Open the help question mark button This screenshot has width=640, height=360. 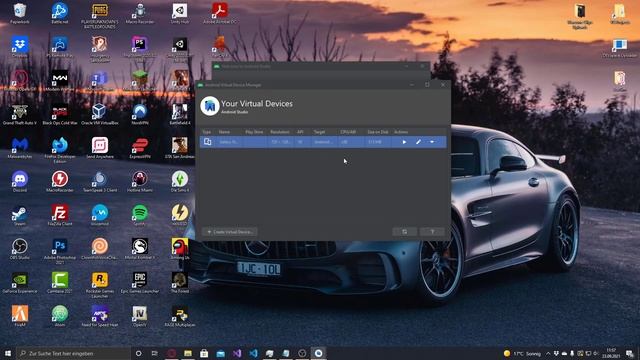[432, 232]
